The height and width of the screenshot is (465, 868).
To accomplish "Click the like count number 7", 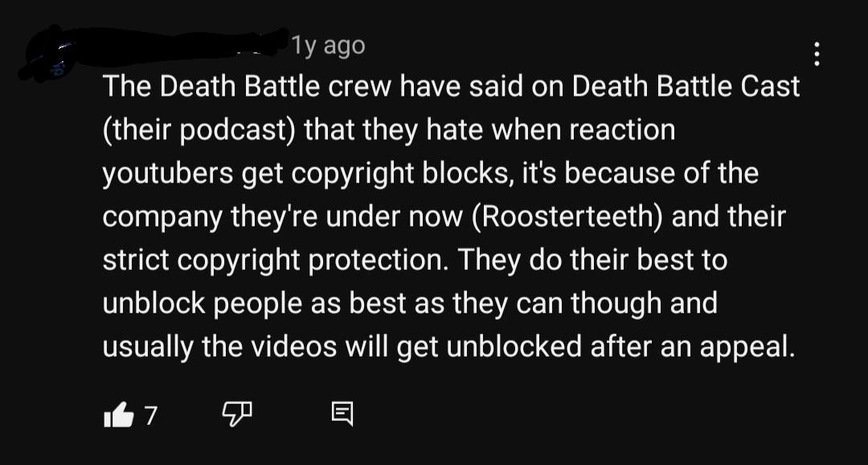I will pos(151,415).
